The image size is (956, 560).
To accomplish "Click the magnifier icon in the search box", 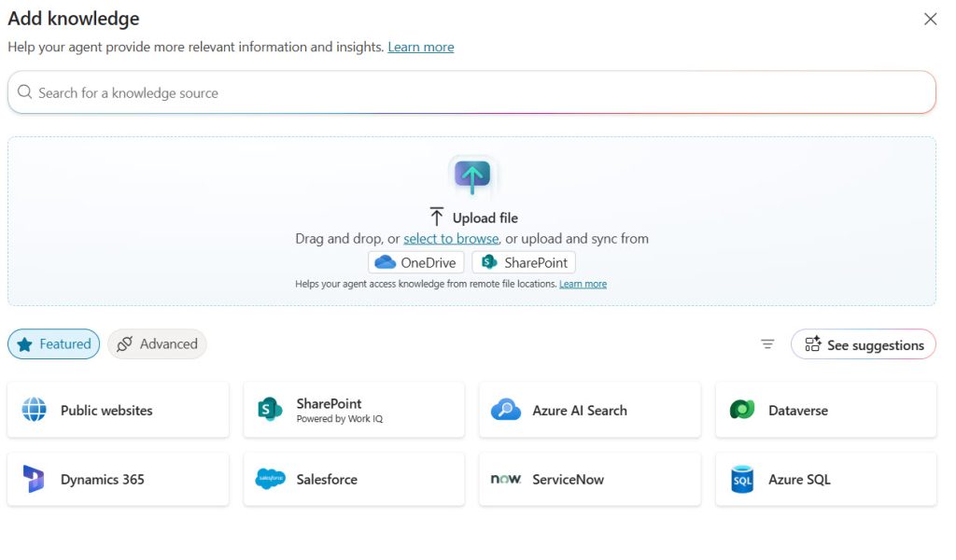I will 24,92.
